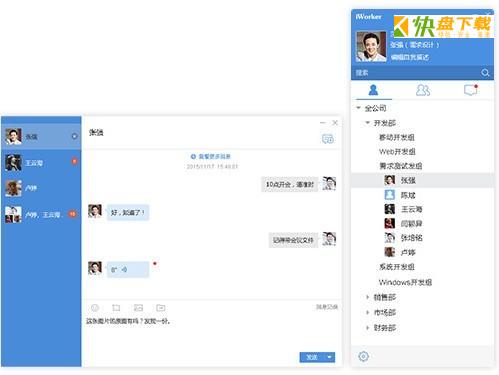Edit the self-description line under the name

[x=410, y=57]
